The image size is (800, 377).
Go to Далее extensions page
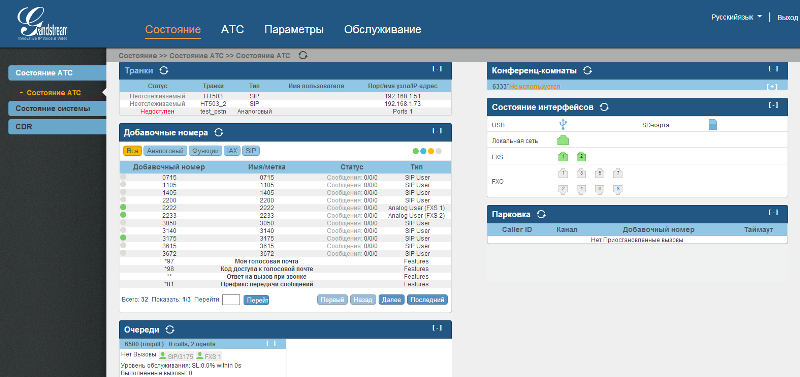pos(391,300)
